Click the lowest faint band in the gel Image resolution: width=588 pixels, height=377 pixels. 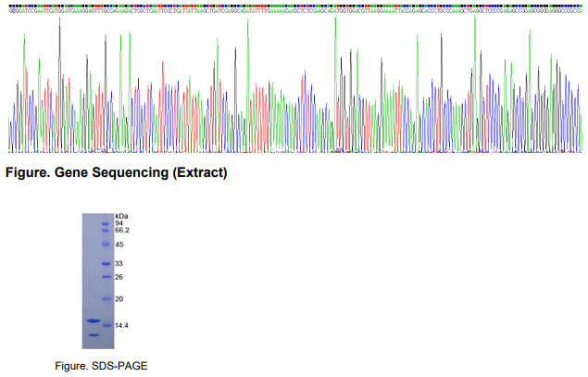click(x=94, y=335)
